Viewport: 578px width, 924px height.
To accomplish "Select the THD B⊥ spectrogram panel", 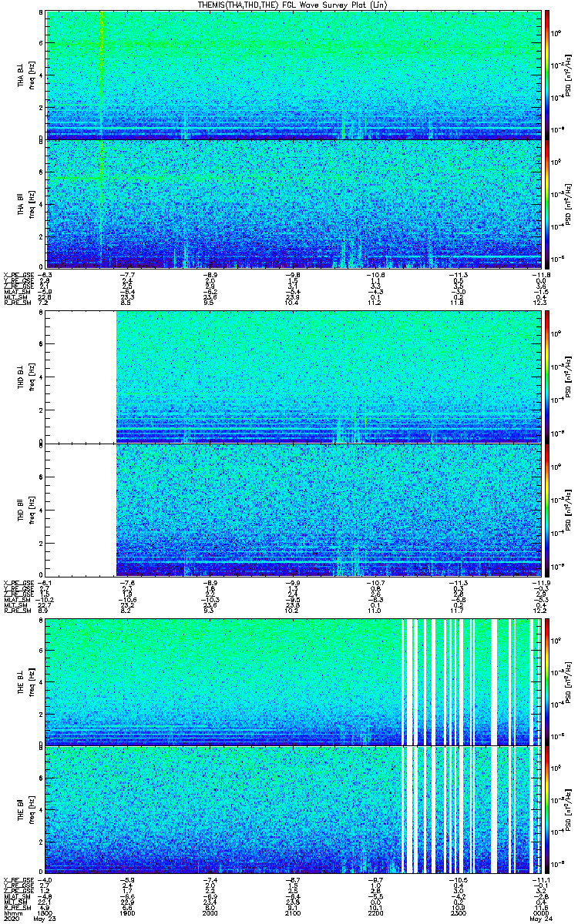I will pyautogui.click(x=294, y=377).
